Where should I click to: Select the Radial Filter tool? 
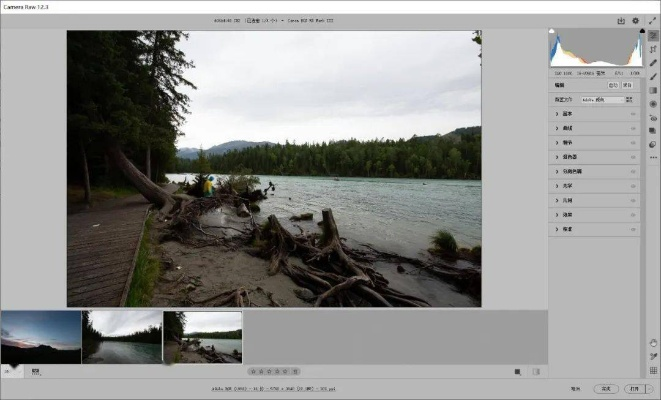pyautogui.click(x=653, y=104)
